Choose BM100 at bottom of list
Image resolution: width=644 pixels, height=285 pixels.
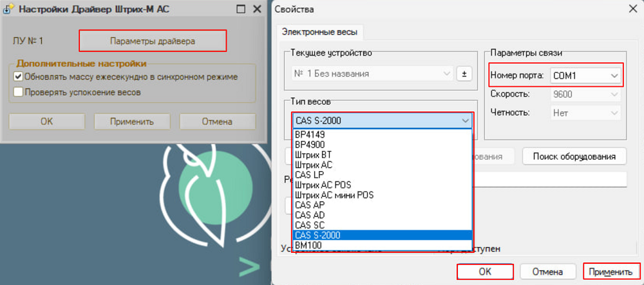[308, 245]
